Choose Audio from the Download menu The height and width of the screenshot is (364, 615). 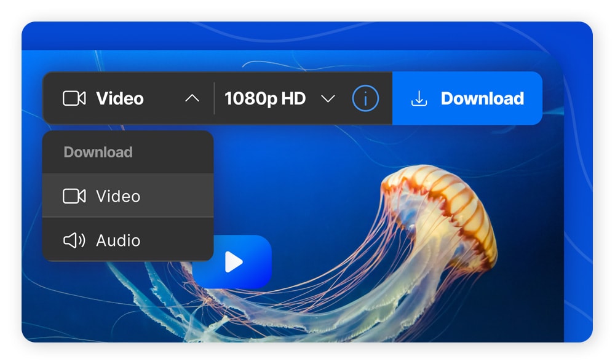point(117,240)
